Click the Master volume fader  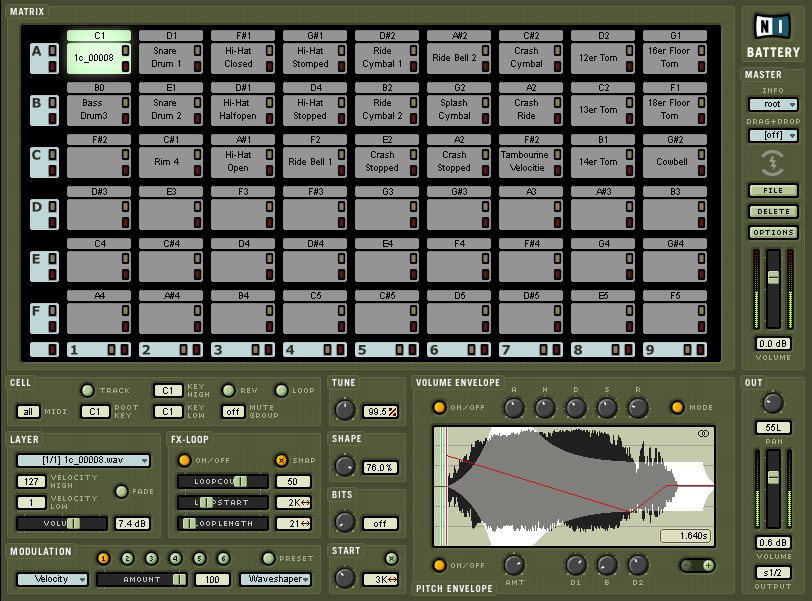tap(773, 277)
